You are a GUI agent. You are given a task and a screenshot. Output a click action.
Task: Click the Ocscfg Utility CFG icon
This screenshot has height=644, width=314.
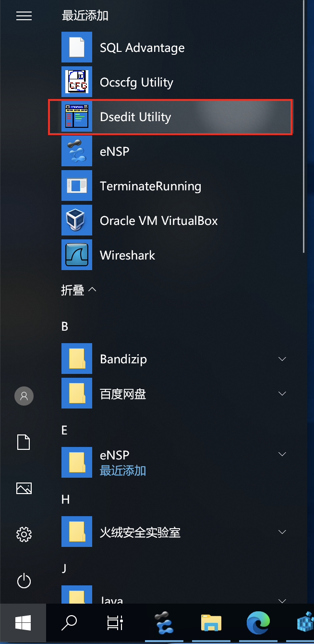77,82
